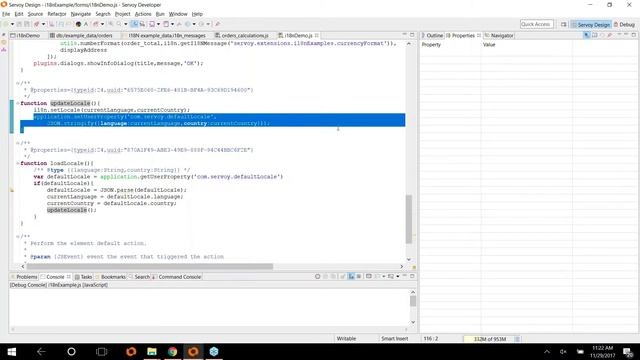640x360 pixels.
Task: Click the Smart Insert status bar entry
Action: [x=394, y=339]
